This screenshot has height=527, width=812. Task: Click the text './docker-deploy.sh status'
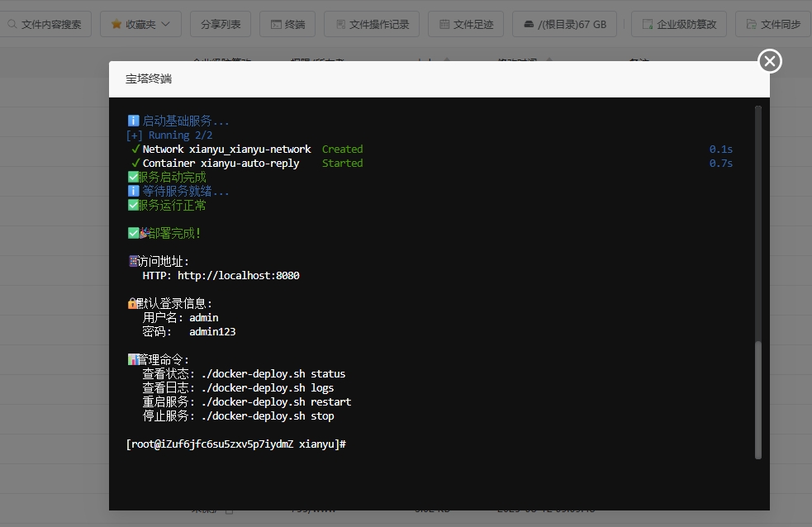(x=273, y=373)
